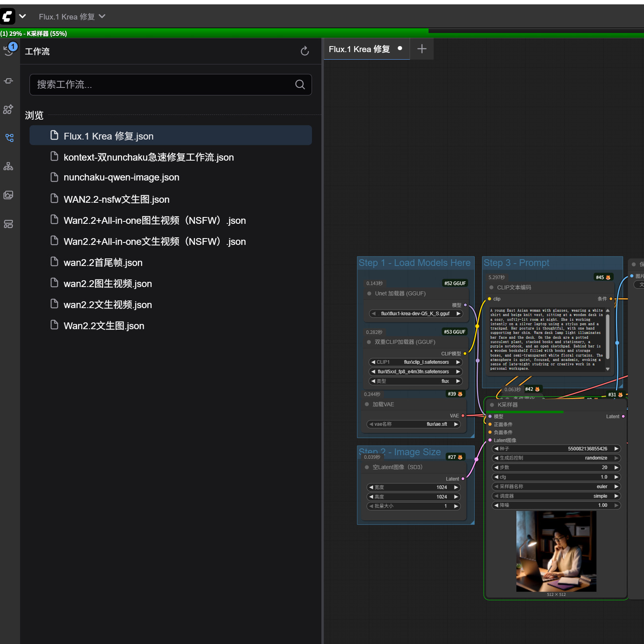Open the media assets image sidebar icon
The image size is (644, 644).
point(8,195)
